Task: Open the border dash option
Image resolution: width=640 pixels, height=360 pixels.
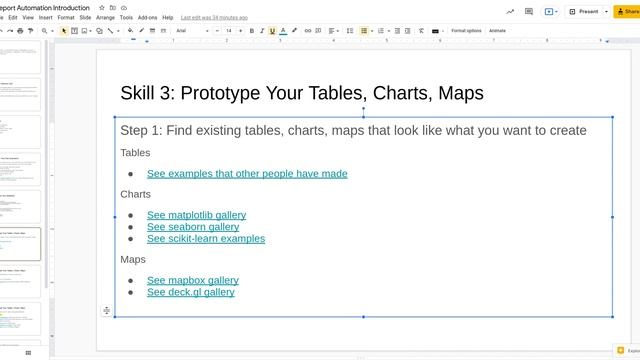Action: pos(163,31)
